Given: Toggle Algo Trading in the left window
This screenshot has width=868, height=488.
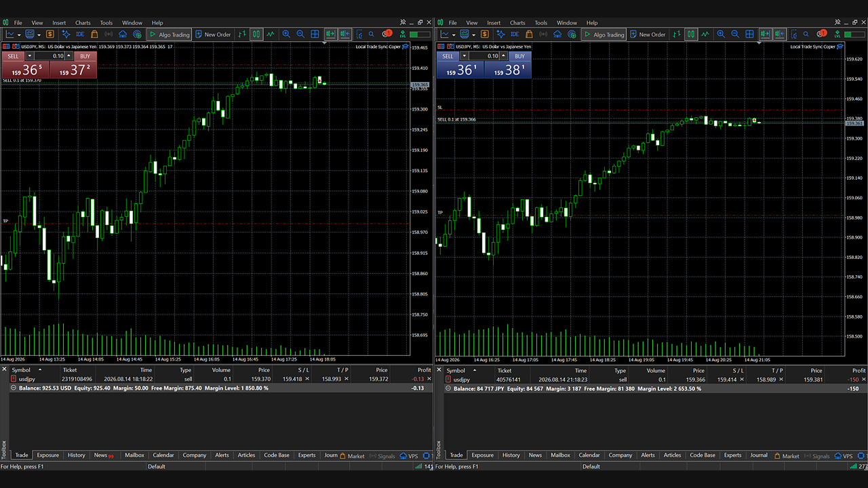Looking at the screenshot, I should [169, 34].
